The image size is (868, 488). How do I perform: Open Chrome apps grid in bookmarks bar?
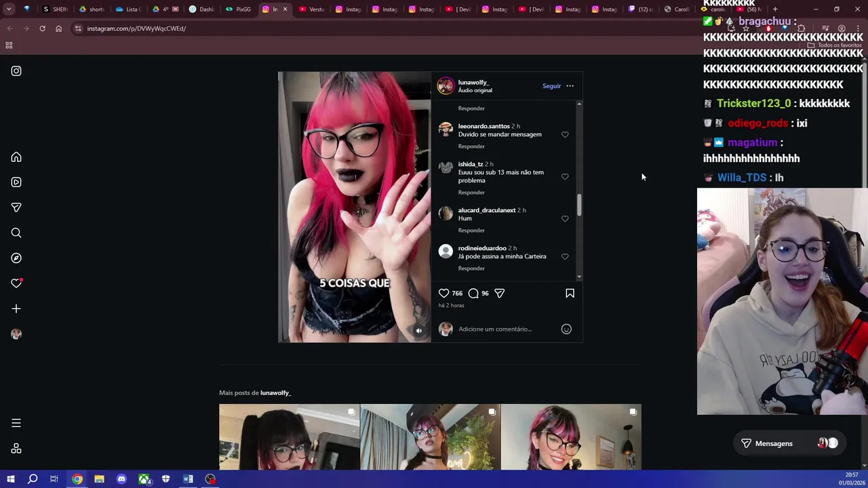[9, 45]
